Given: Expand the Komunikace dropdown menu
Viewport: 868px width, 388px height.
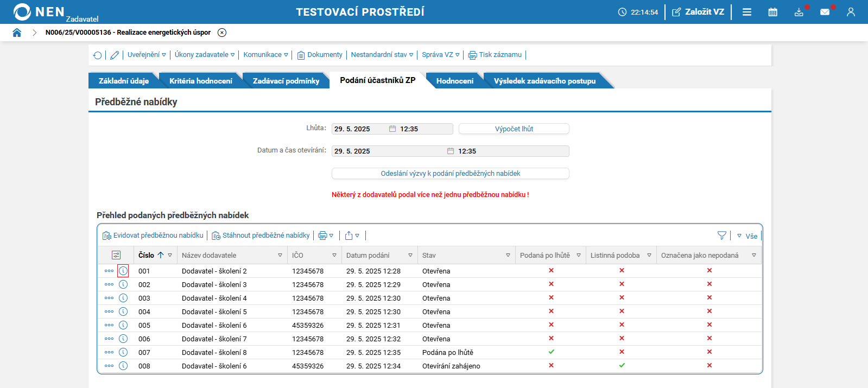Looking at the screenshot, I should tap(265, 55).
